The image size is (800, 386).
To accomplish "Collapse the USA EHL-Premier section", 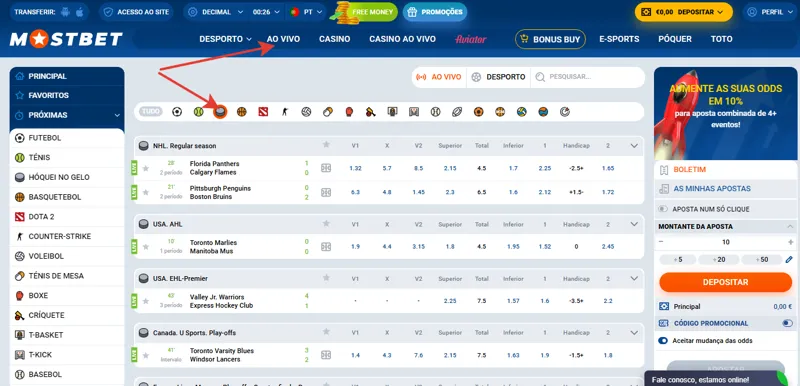I will point(634,278).
